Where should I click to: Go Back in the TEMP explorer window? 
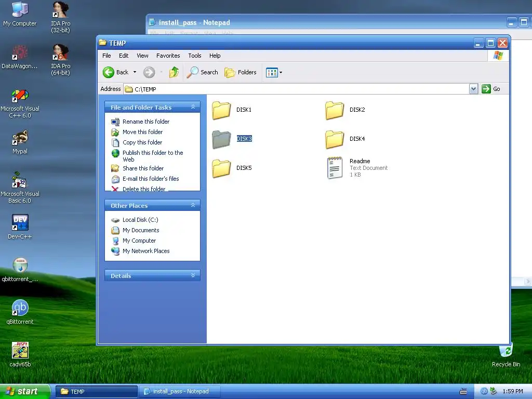point(116,72)
